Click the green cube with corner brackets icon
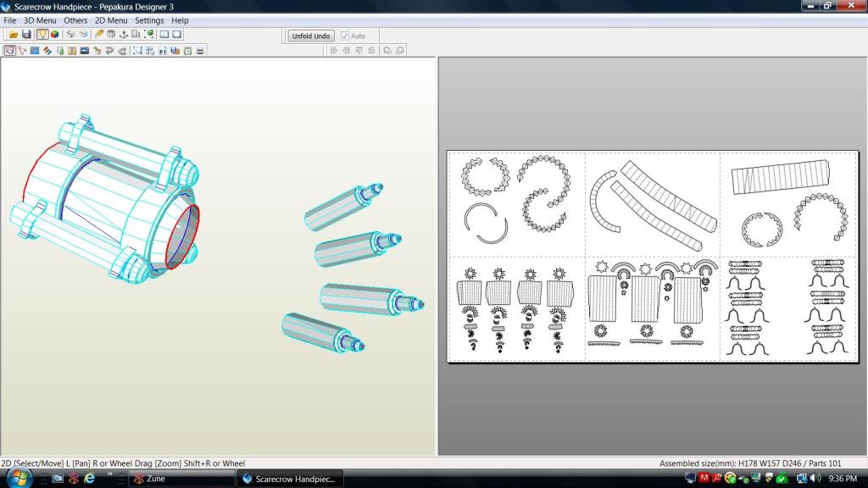The height and width of the screenshot is (488, 868). click(x=149, y=34)
